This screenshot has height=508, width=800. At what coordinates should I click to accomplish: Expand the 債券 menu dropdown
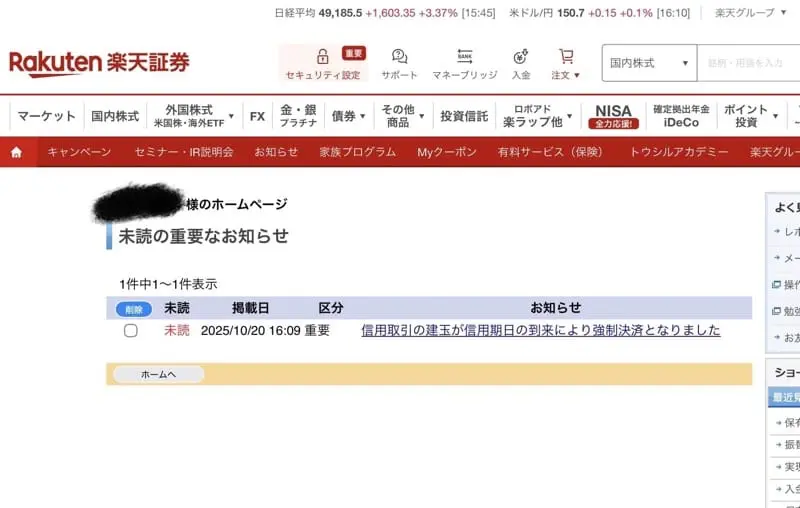tap(348, 116)
